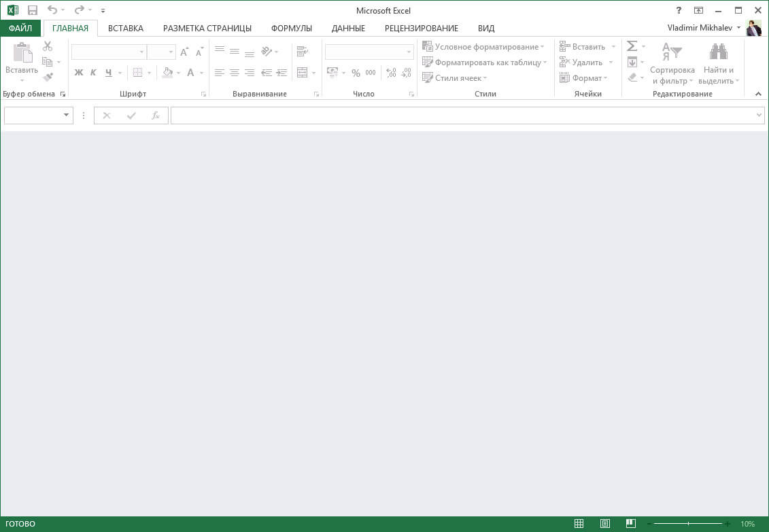Click the Increase Indent icon
The height and width of the screenshot is (532, 769).
click(281, 73)
